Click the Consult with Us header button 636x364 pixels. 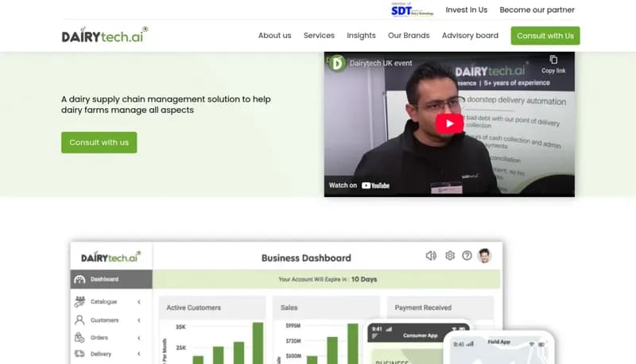[545, 36]
